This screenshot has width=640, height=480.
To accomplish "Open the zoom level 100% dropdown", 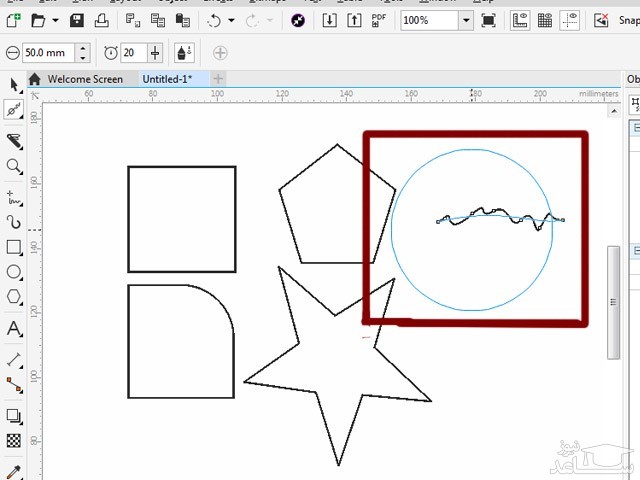I will (466, 20).
